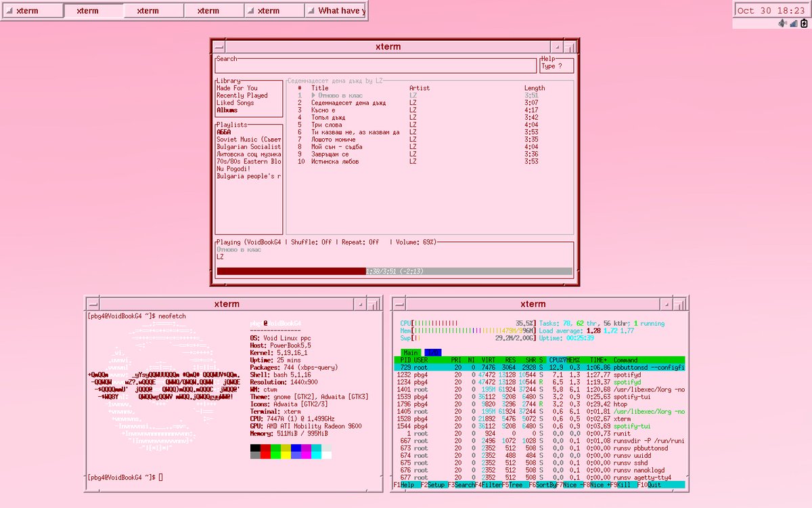This screenshot has height=508, width=812.
Task: Click the Oct 30 18:23 clock
Action: point(771,10)
